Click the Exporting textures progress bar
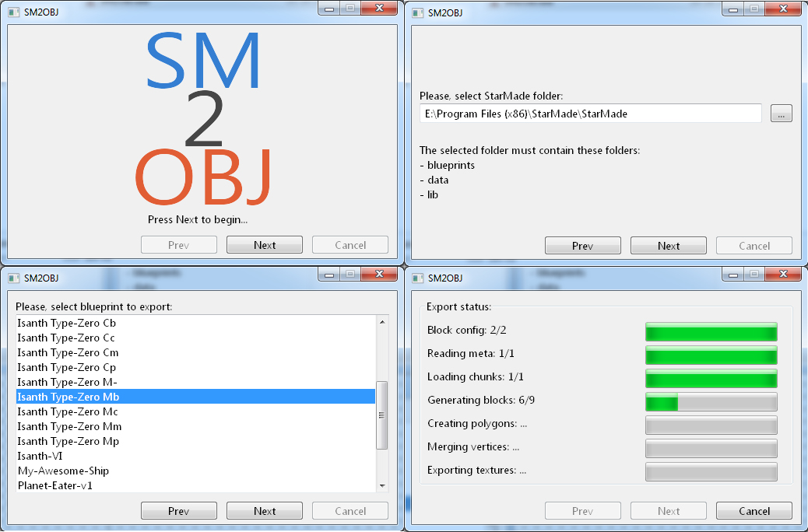The width and height of the screenshot is (808, 532). [711, 472]
